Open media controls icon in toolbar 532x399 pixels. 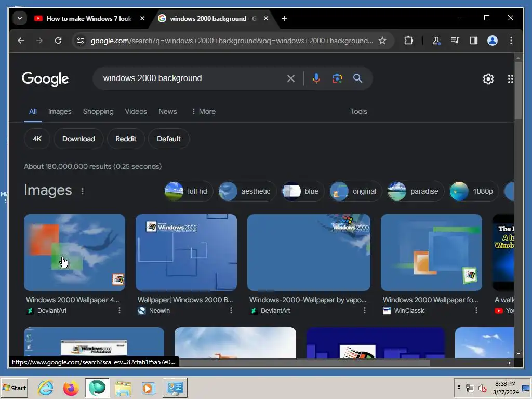(x=455, y=41)
